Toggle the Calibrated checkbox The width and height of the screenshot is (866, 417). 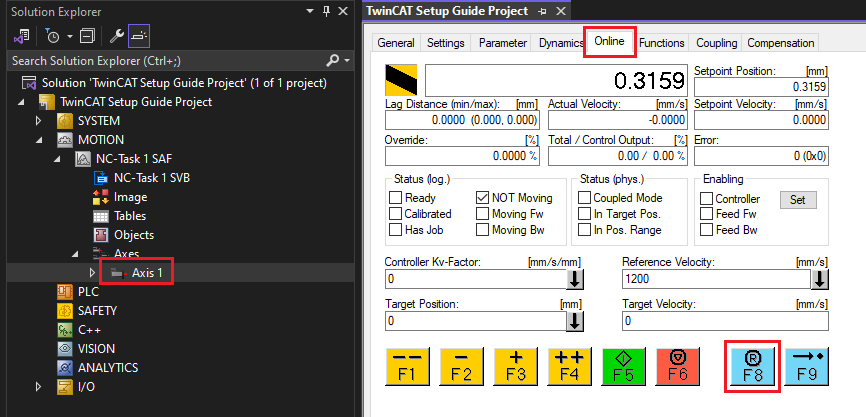pyautogui.click(x=395, y=214)
